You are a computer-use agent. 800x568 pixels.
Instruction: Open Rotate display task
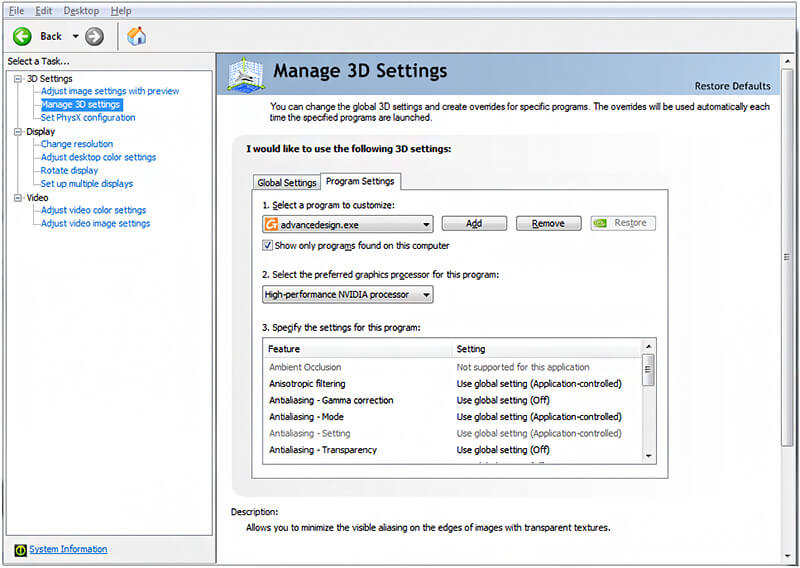click(x=69, y=170)
